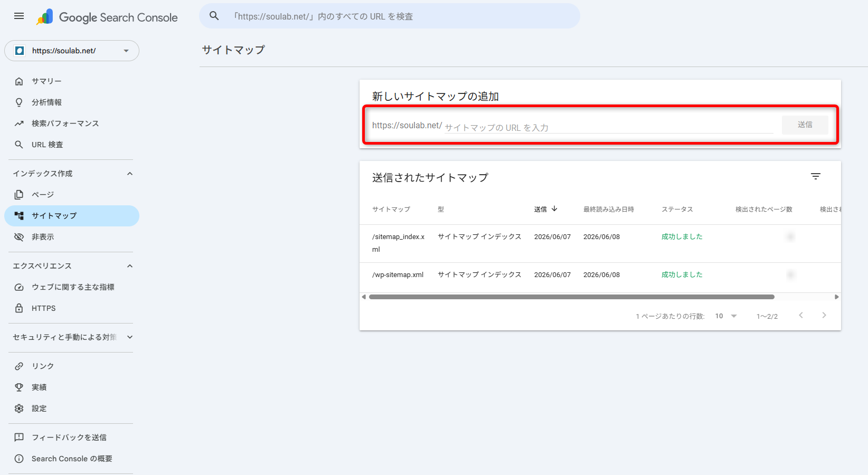Image resolution: width=868 pixels, height=475 pixels.
Task: Open rows per page dropdown showing 10
Action: (x=726, y=316)
